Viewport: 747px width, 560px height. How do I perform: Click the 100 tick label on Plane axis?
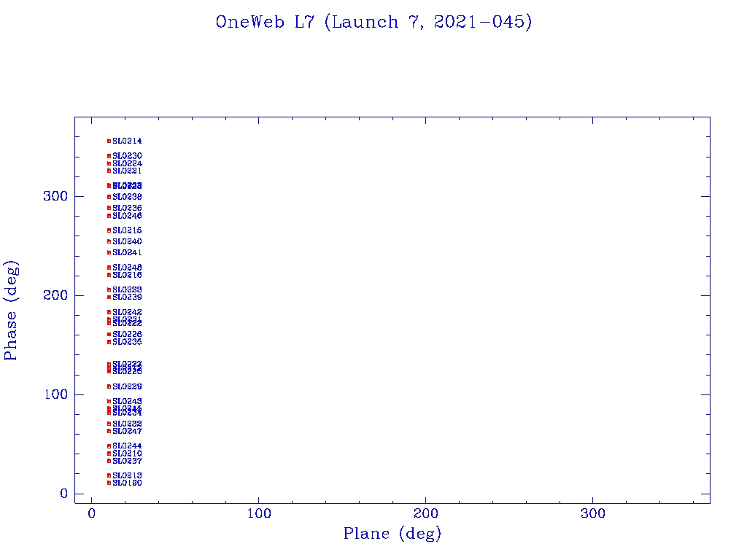[259, 513]
